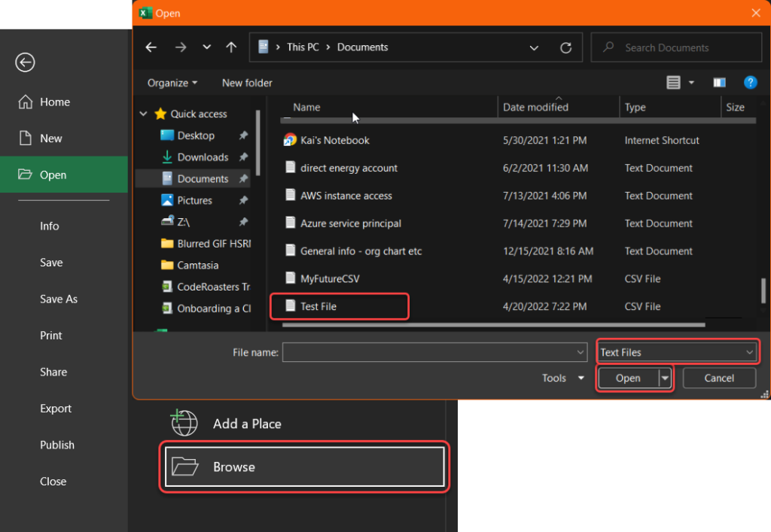Click the back arrow in Excel backstage
This screenshot has height=532, width=771.
tap(25, 62)
